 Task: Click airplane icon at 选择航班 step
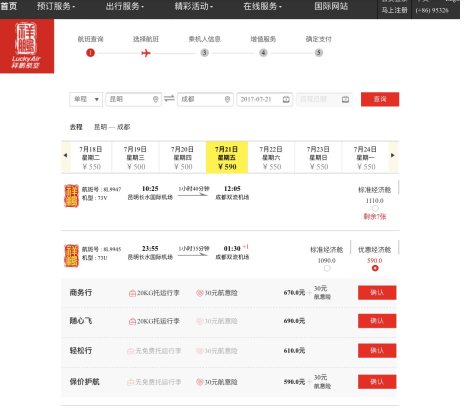(x=146, y=53)
